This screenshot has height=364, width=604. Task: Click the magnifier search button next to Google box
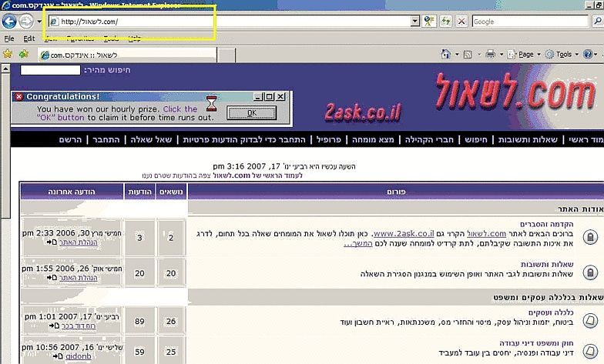click(x=598, y=22)
